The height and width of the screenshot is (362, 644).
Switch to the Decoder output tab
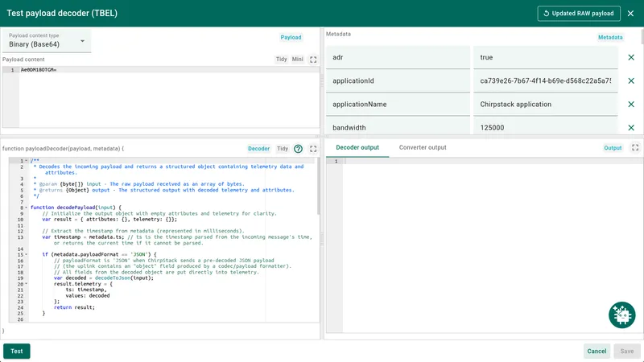click(357, 147)
